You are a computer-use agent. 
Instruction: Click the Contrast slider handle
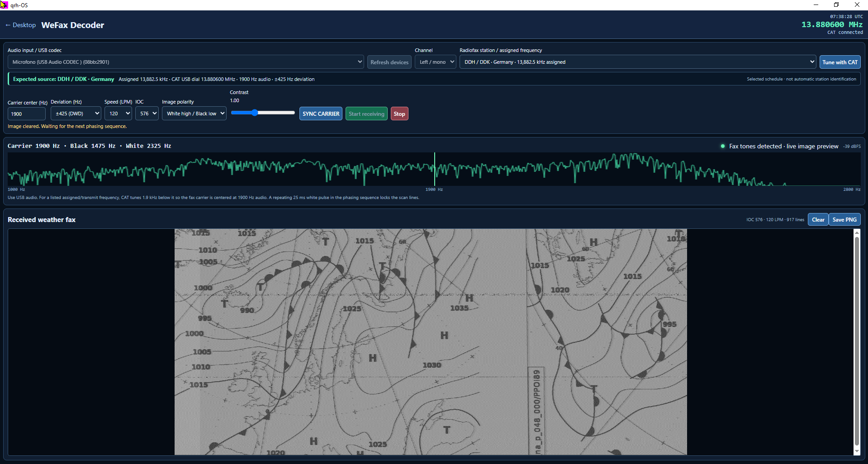pyautogui.click(x=255, y=113)
